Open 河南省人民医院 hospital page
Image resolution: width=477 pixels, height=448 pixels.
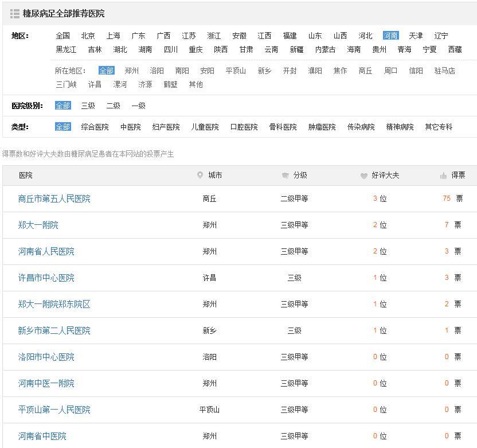[48, 251]
